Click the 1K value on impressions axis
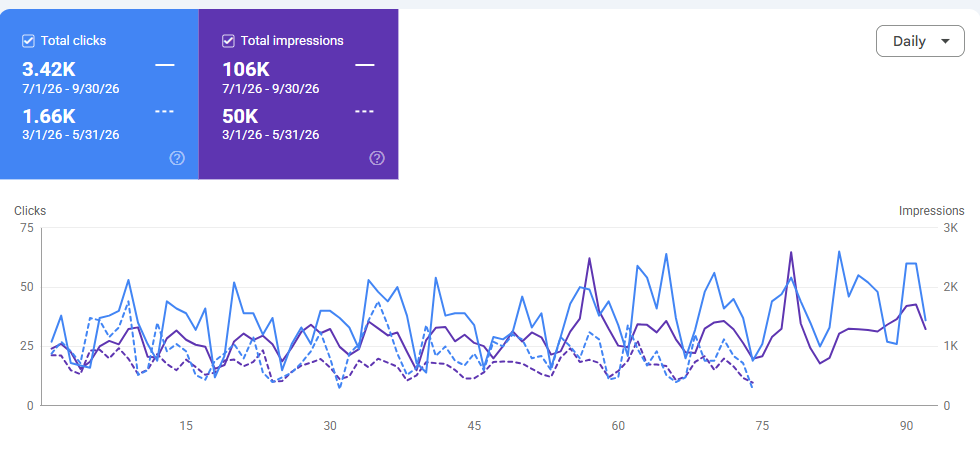This screenshot has height=450, width=980. (951, 346)
